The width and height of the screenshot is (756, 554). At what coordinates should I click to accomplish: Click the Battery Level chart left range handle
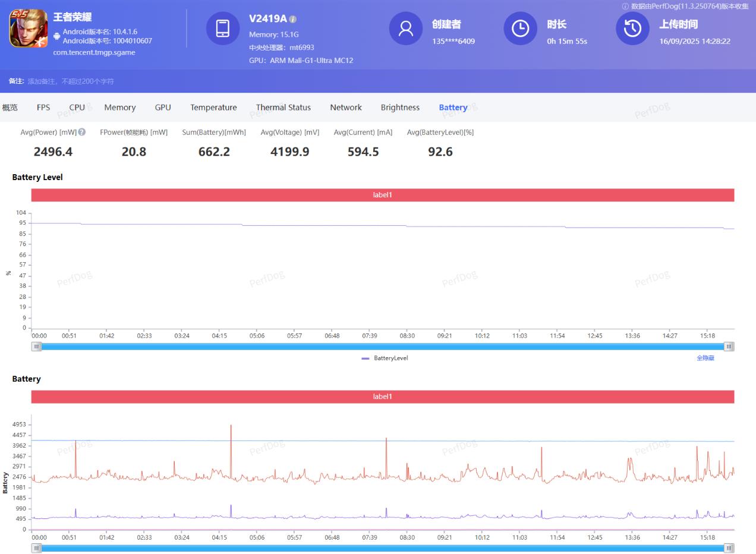click(37, 347)
